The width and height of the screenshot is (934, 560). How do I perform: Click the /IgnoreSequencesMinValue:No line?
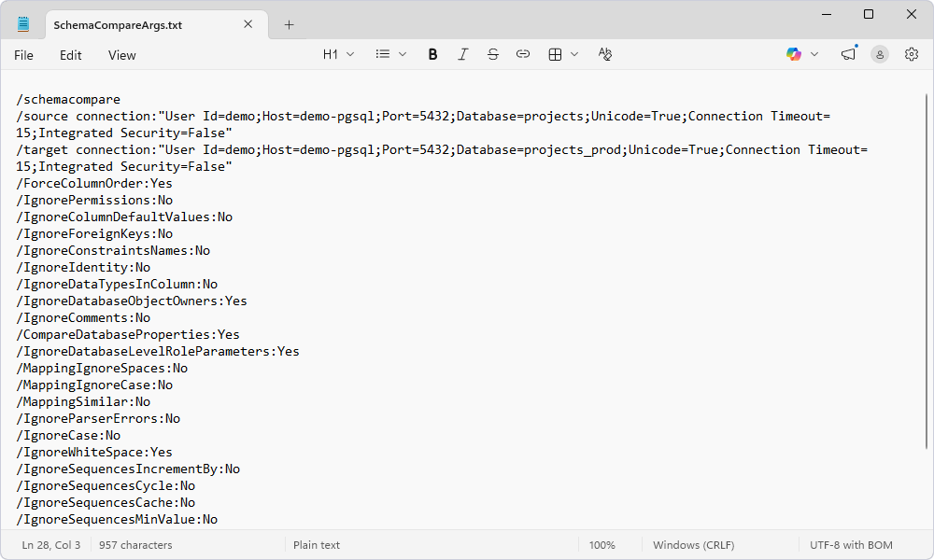(x=117, y=520)
